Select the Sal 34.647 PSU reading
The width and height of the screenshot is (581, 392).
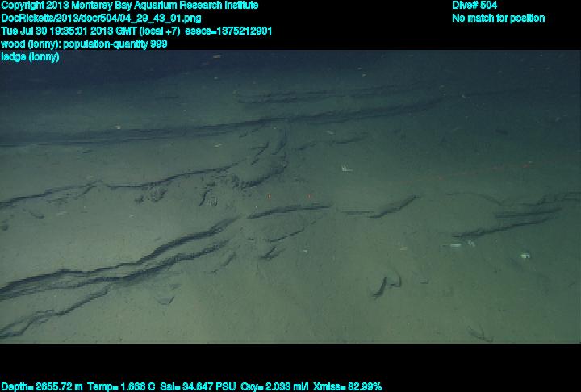(194, 386)
